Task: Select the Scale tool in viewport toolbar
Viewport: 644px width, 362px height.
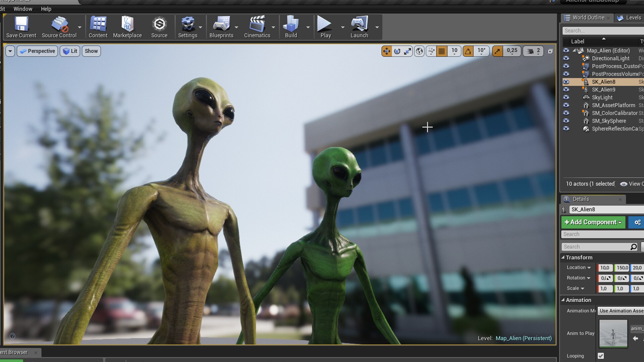Action: (x=408, y=51)
